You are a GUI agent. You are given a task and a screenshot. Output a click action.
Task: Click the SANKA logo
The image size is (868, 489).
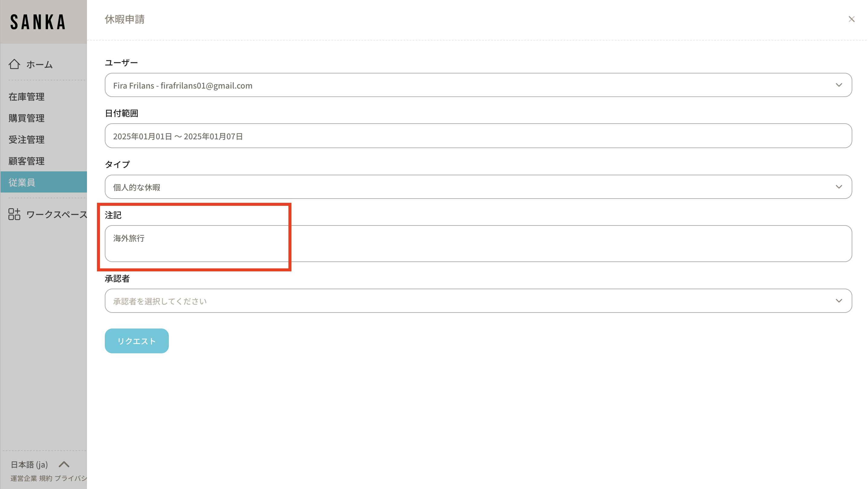point(38,22)
